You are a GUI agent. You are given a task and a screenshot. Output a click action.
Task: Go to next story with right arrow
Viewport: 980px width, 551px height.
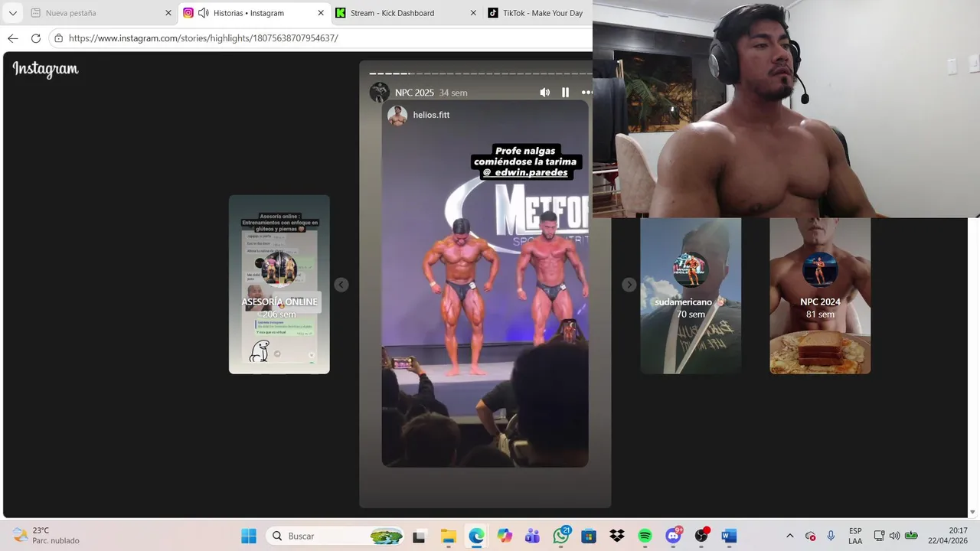pos(629,285)
